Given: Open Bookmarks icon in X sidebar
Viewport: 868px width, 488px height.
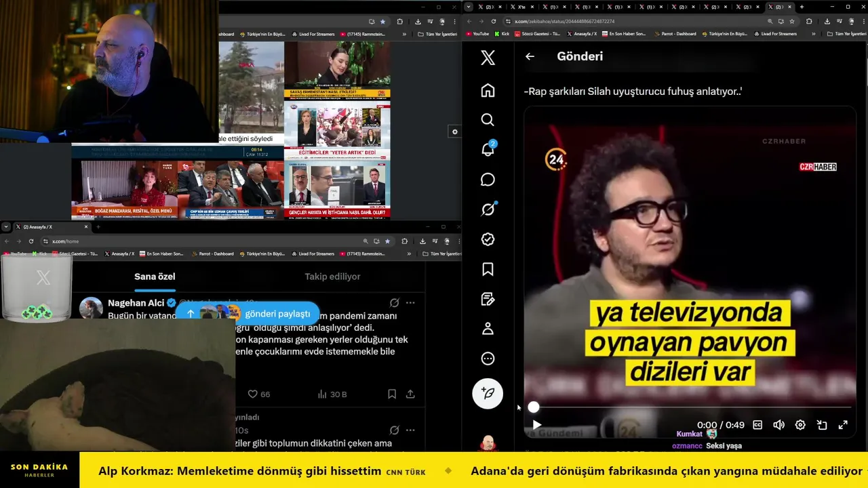Looking at the screenshot, I should (488, 269).
